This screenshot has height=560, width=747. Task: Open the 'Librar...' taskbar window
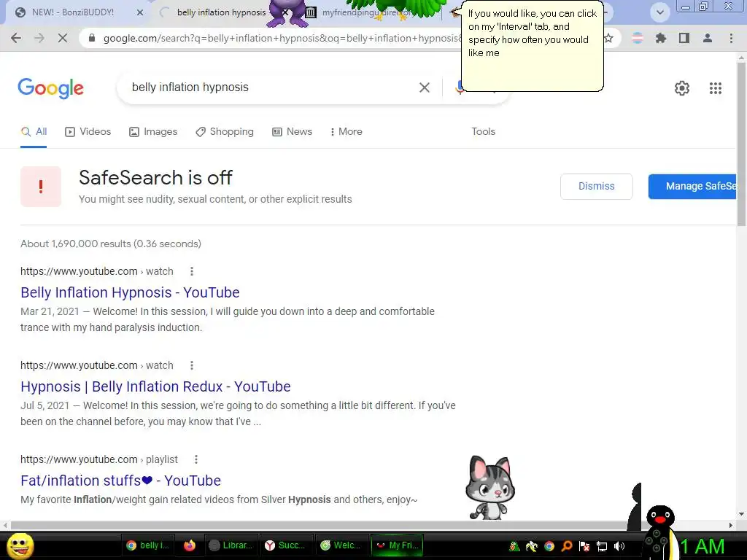231,545
